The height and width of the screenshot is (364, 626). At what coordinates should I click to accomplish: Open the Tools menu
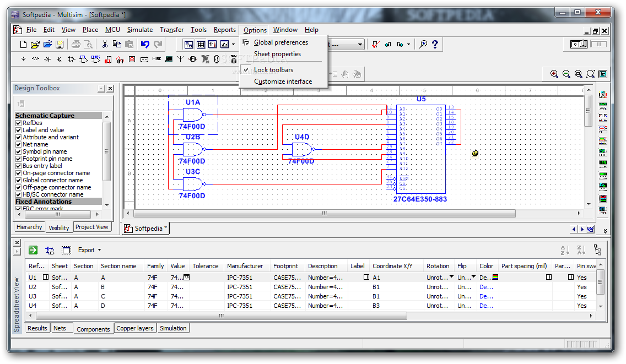tap(198, 30)
